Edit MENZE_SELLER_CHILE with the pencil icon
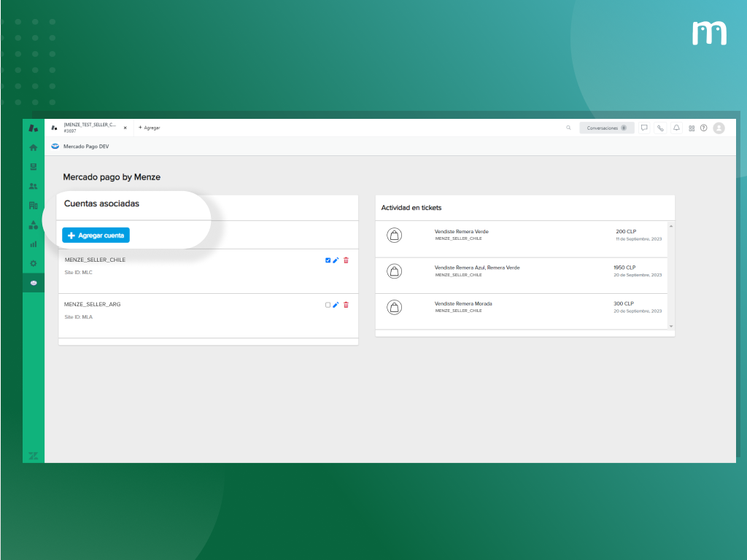Viewport: 747px width, 560px height. click(x=336, y=260)
